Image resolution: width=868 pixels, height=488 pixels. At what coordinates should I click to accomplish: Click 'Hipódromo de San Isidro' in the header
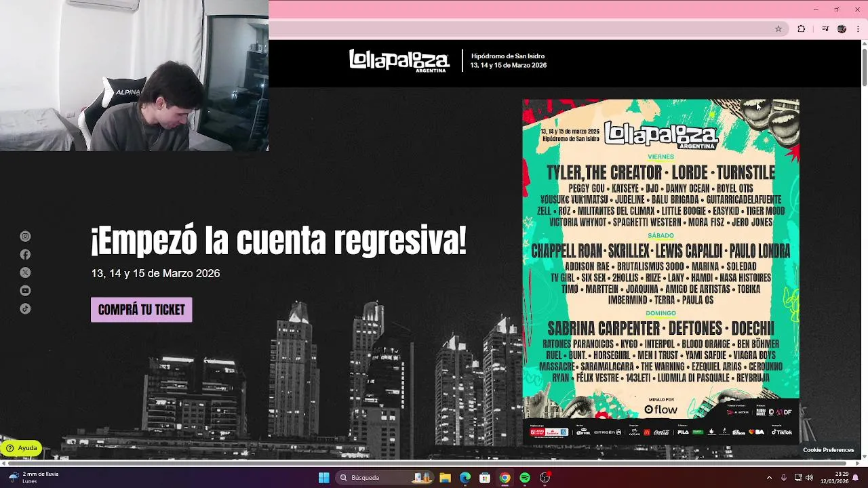click(x=508, y=56)
